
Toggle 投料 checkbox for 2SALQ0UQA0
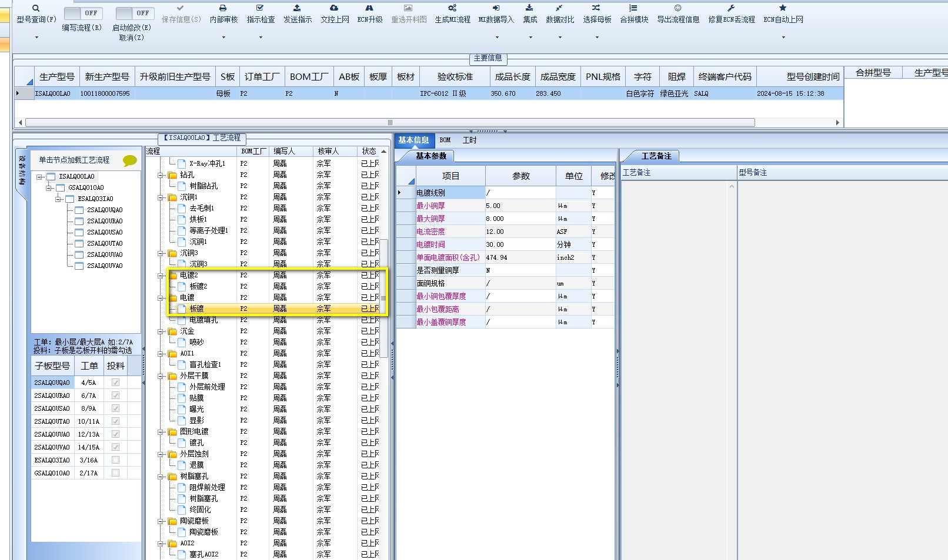(x=116, y=383)
